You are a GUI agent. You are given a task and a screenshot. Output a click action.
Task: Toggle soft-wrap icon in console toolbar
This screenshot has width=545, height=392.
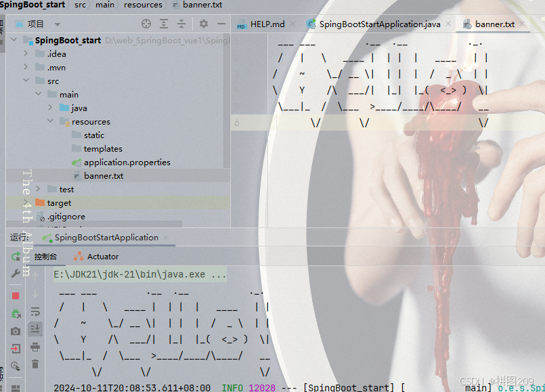pos(35,311)
